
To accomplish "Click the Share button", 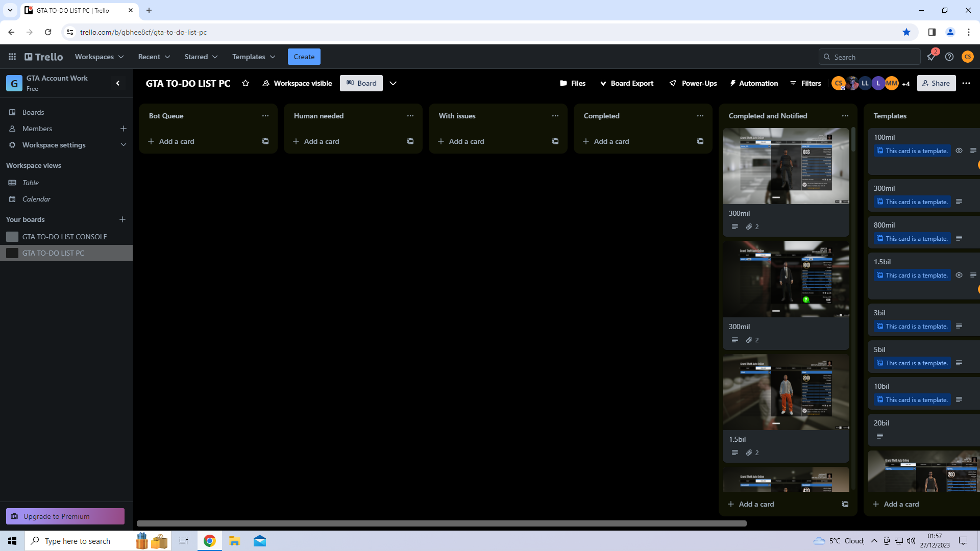I will pos(936,83).
